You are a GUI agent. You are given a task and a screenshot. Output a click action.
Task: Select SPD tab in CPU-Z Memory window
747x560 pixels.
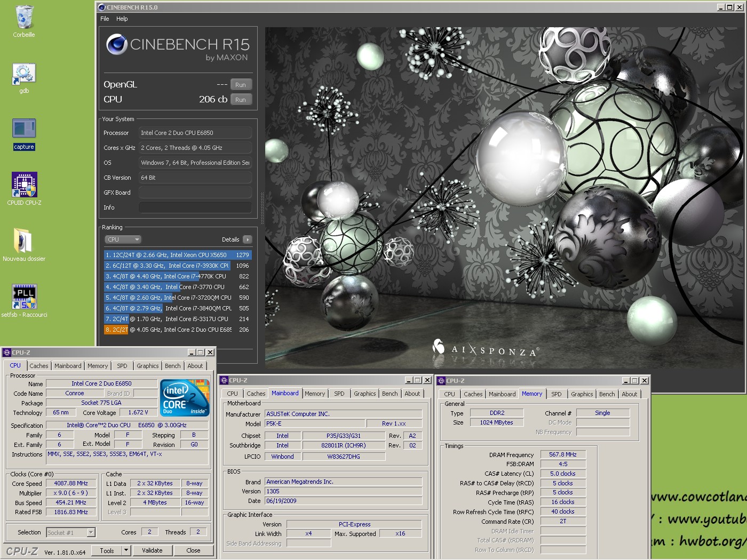point(557,394)
